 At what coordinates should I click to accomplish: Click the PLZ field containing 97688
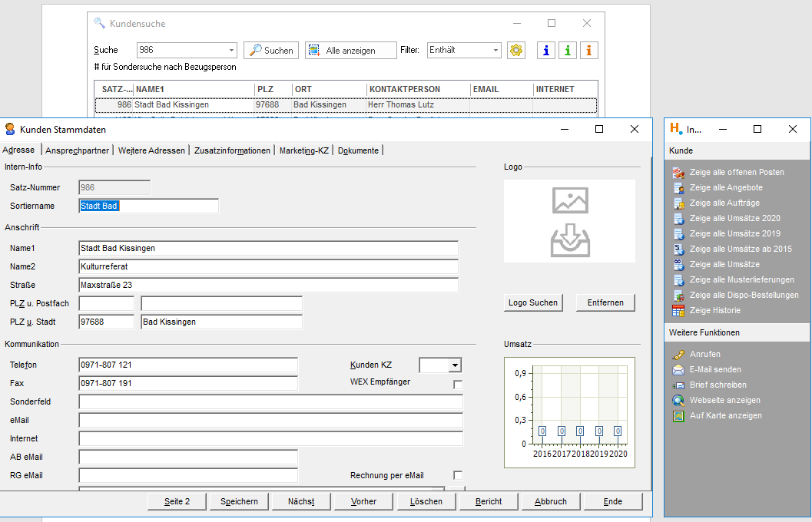click(x=106, y=322)
